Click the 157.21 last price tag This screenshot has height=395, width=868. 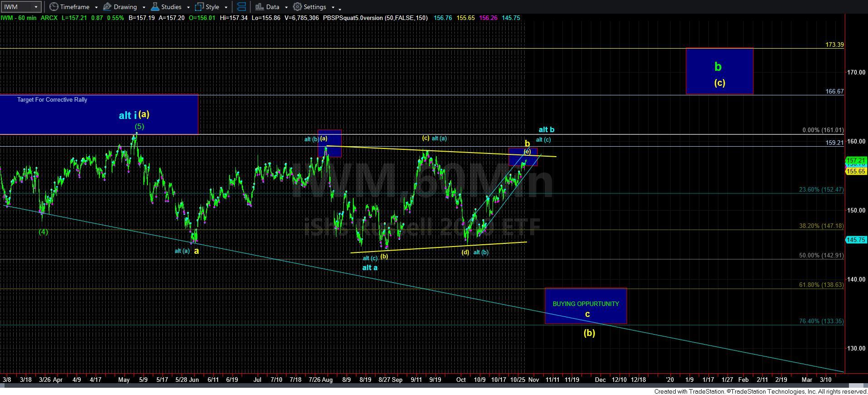pyautogui.click(x=856, y=160)
